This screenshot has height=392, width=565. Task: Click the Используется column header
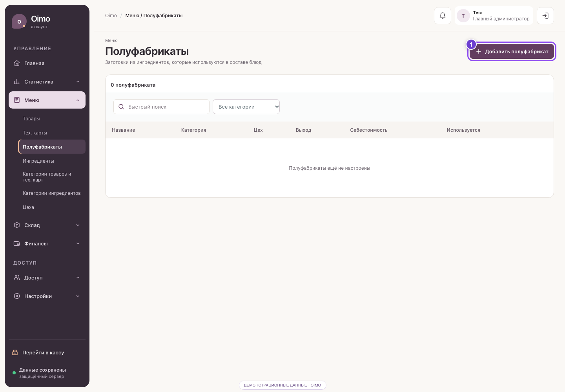(x=463, y=130)
